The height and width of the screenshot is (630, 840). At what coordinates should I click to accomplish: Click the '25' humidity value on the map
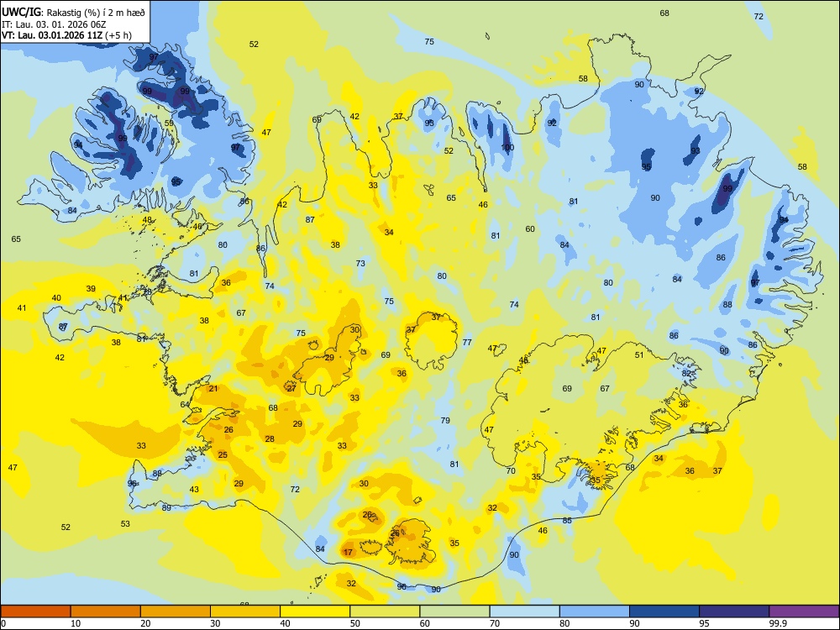[x=223, y=454]
